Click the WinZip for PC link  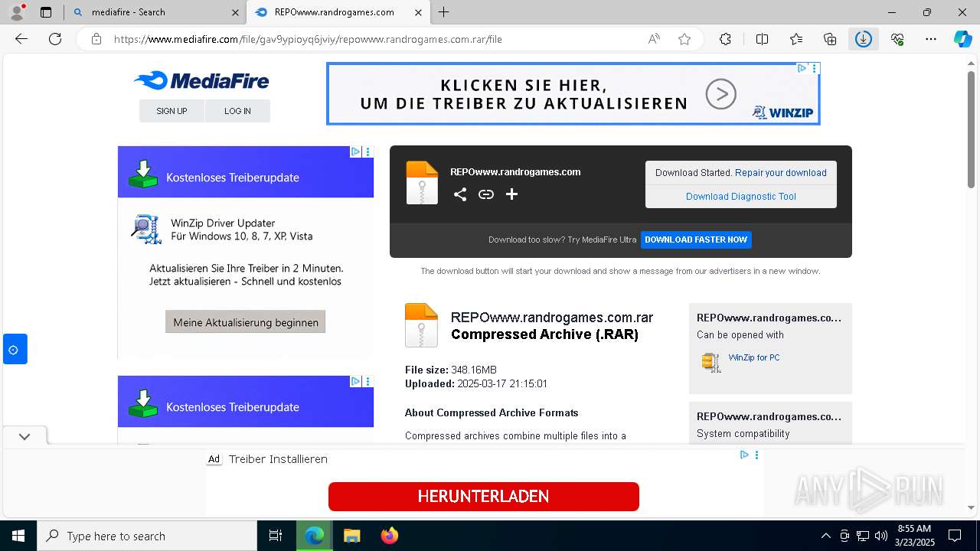point(754,357)
